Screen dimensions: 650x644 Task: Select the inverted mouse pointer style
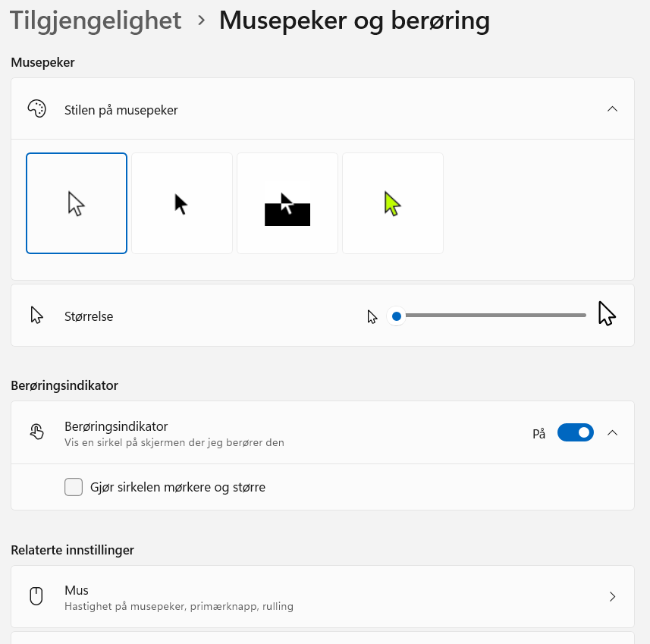[x=287, y=203]
